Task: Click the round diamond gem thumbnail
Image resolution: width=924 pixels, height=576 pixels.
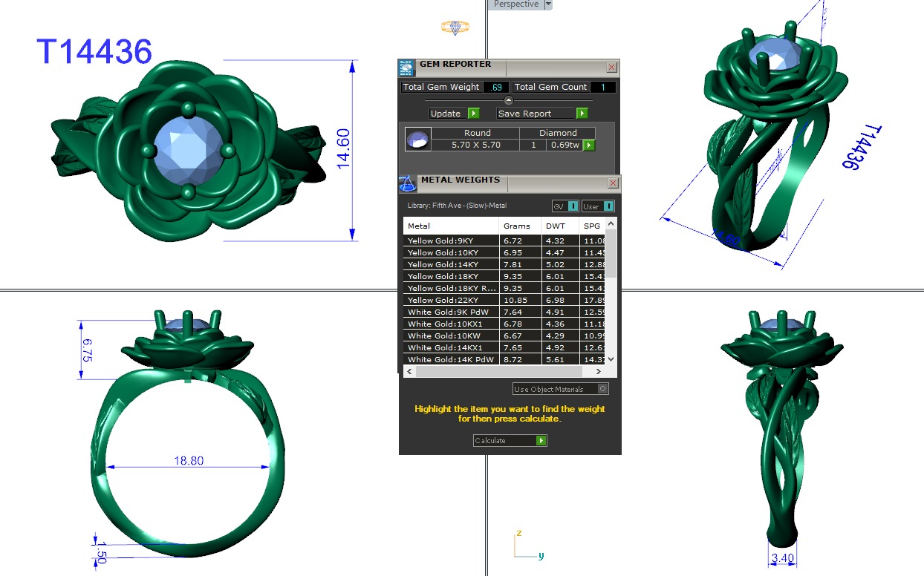Action: [x=417, y=139]
